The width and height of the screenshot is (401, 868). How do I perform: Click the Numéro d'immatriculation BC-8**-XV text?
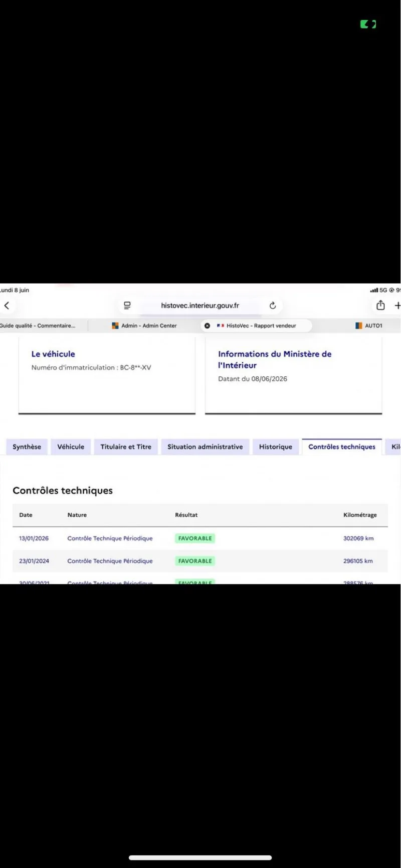[x=91, y=367]
